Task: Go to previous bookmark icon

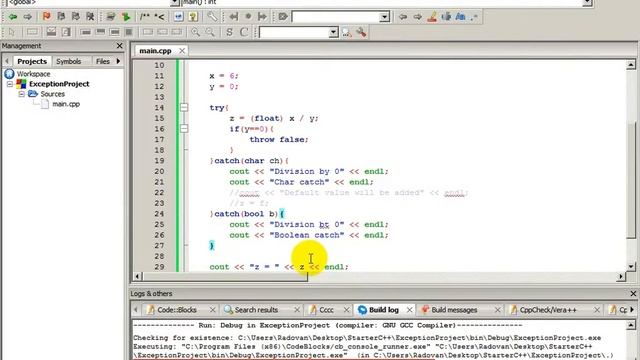Action: 61,16
